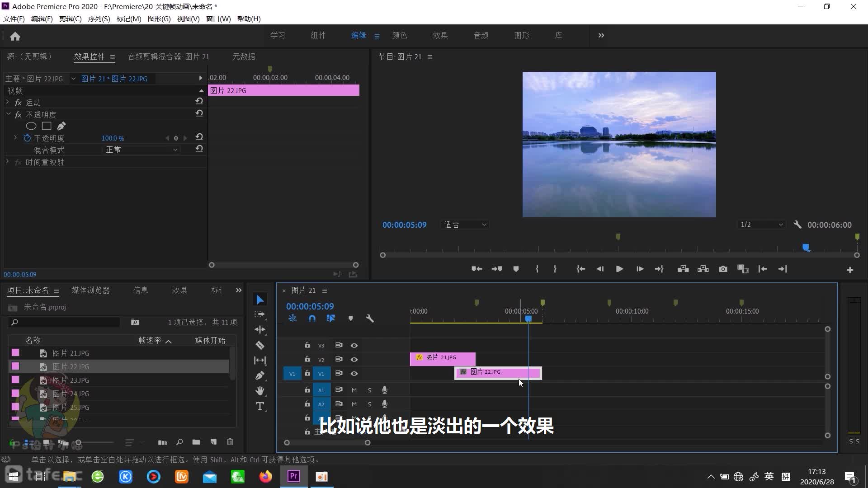Expand the 运动 effect properties
The image size is (868, 488).
point(8,102)
